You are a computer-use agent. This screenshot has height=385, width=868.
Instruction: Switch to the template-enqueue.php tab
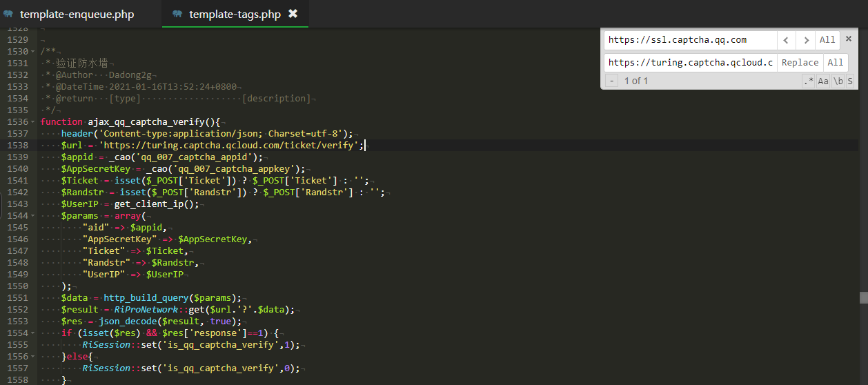click(x=76, y=14)
